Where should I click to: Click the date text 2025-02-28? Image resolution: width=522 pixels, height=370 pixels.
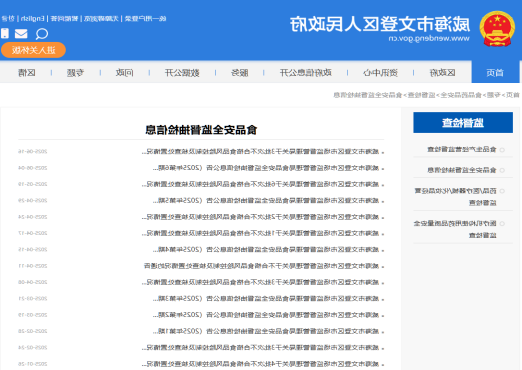pyautogui.click(x=33, y=331)
